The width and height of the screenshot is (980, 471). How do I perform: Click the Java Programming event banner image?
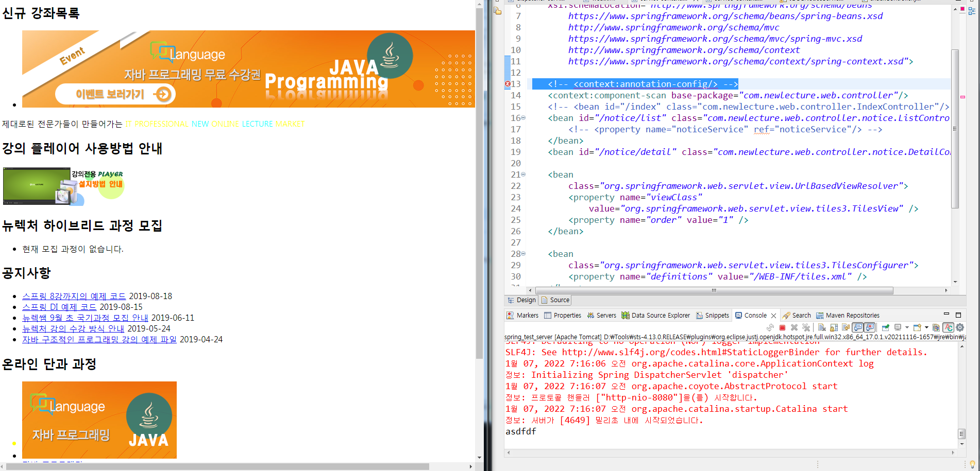[x=248, y=68]
